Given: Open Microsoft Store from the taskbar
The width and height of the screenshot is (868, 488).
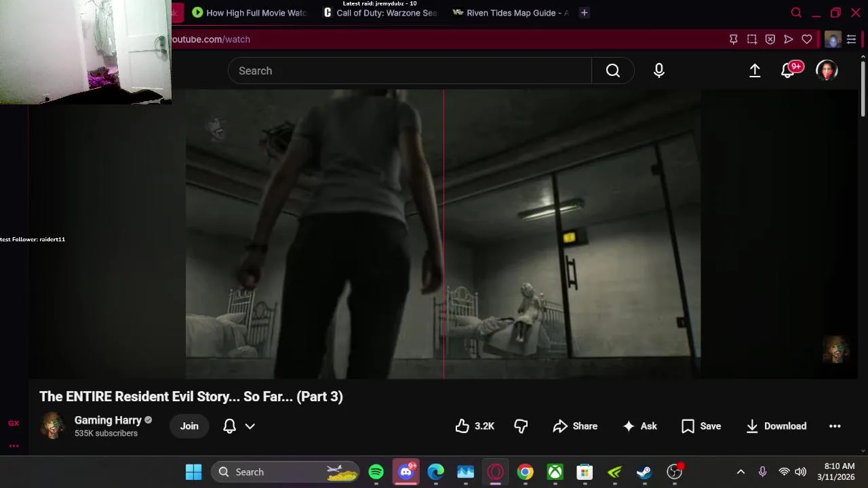Looking at the screenshot, I should click(585, 472).
